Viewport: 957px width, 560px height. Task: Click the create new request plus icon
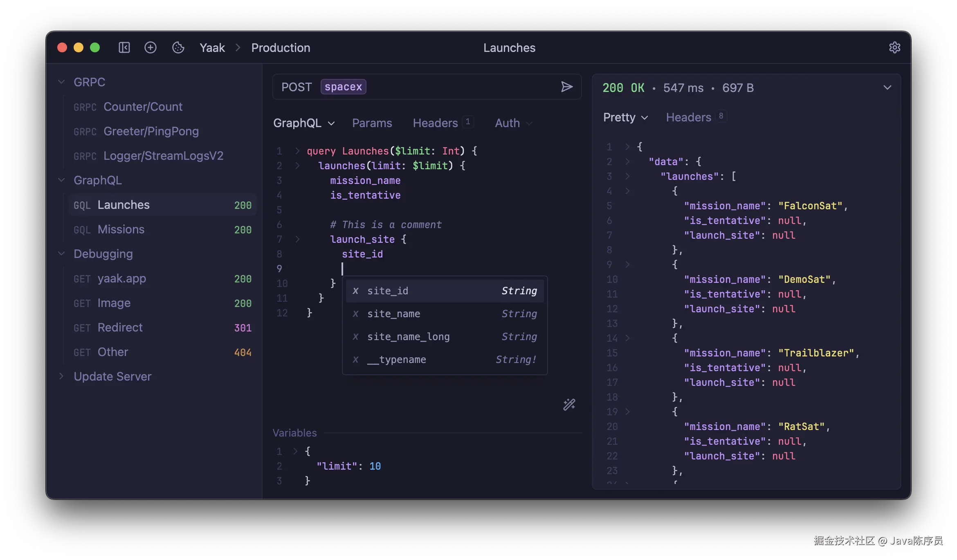(x=151, y=48)
